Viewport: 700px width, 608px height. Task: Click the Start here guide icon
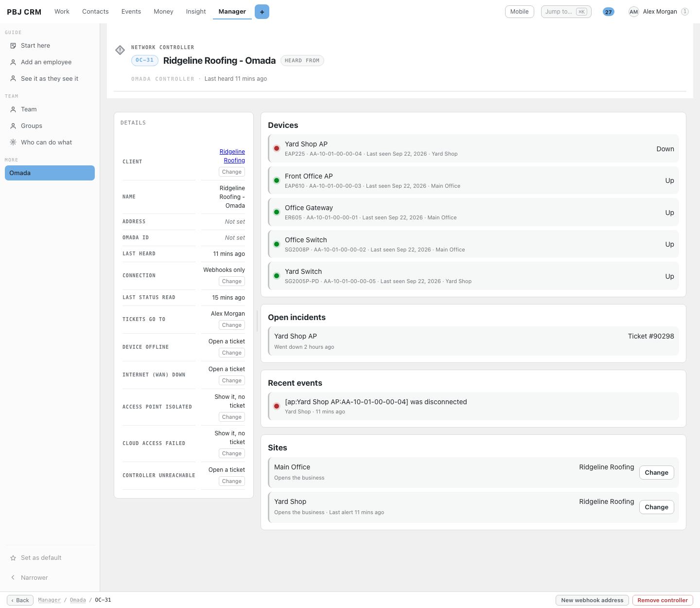pos(13,46)
